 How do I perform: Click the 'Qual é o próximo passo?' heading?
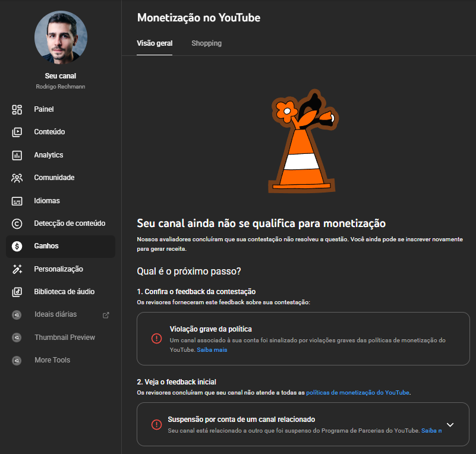pos(189,272)
